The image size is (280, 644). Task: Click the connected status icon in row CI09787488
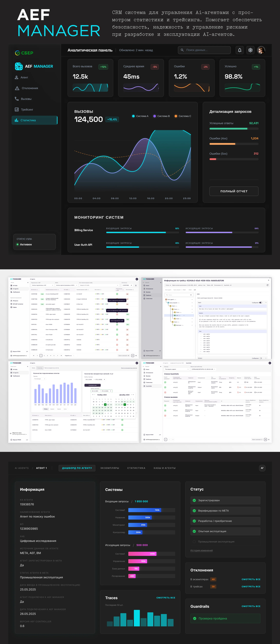[117, 294]
